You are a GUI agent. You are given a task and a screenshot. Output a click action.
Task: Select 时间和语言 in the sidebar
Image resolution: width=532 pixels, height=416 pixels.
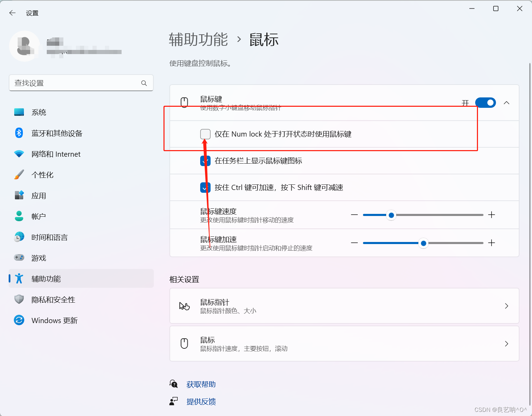pyautogui.click(x=81, y=237)
